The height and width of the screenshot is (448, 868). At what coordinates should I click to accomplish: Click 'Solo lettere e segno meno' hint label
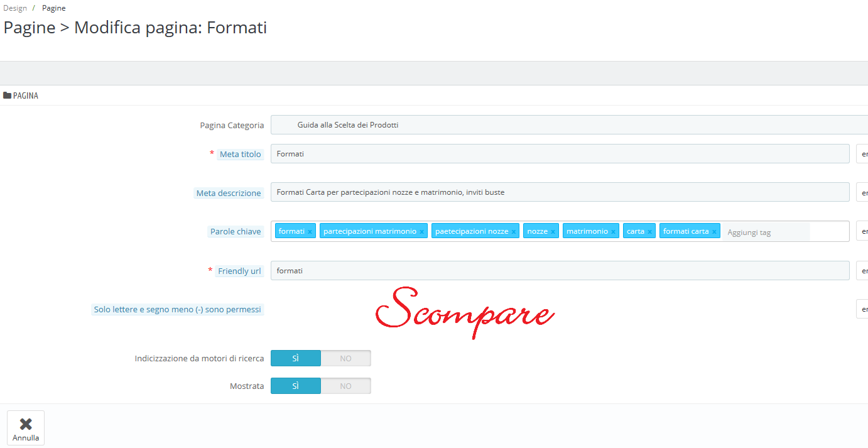tap(177, 310)
